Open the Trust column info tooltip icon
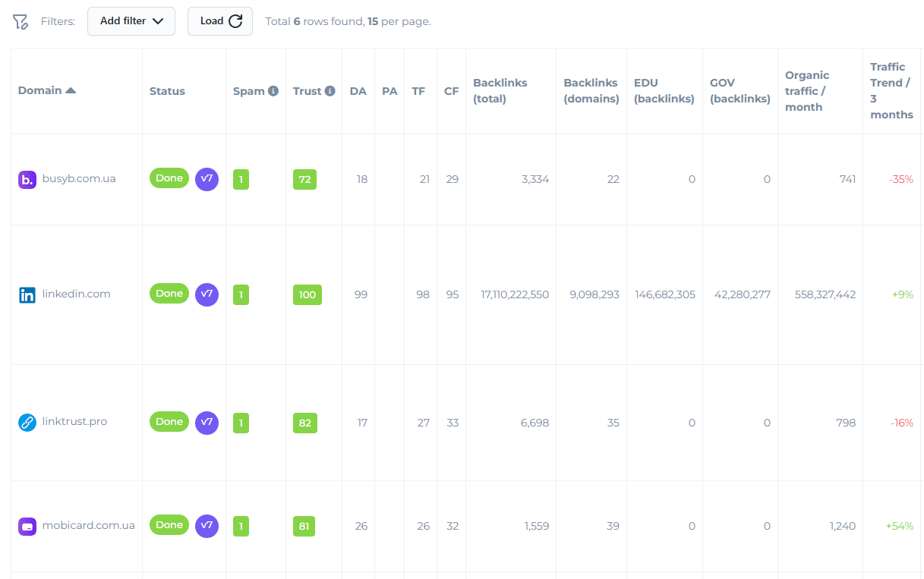The image size is (924, 579). pos(330,90)
